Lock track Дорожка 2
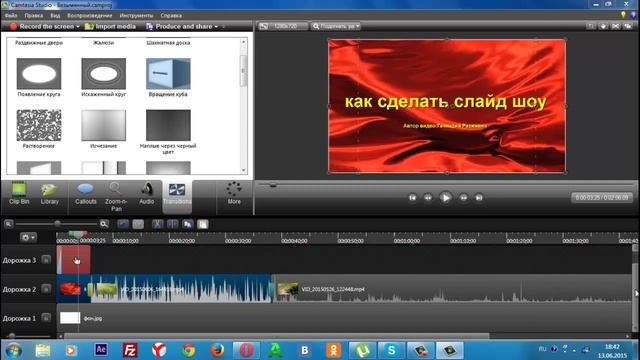The image size is (640, 360). point(46,289)
